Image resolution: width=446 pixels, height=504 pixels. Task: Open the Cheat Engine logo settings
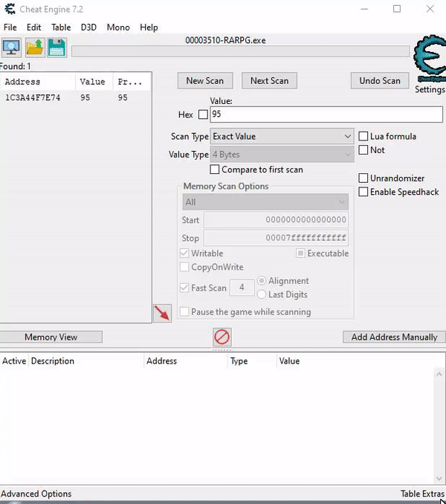point(430,59)
